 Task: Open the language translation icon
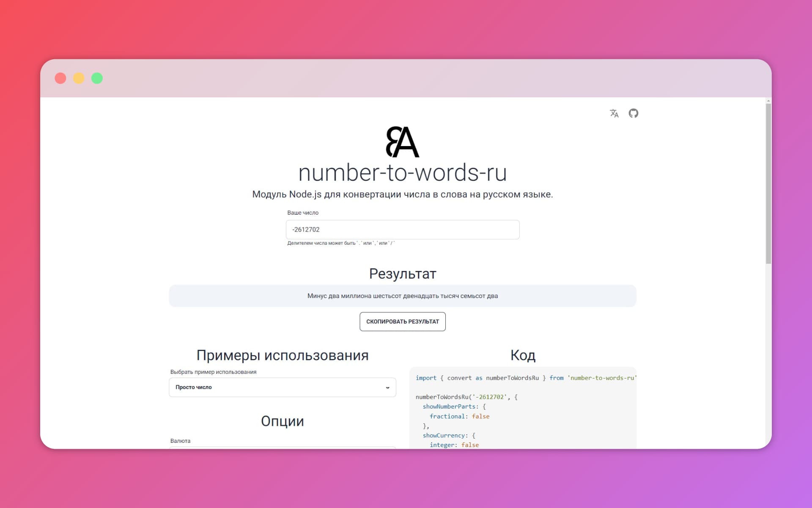coord(614,113)
